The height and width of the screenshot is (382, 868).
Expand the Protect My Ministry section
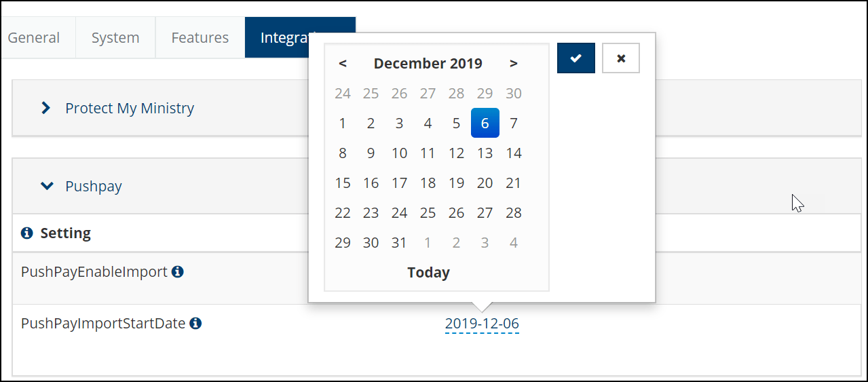(x=46, y=108)
